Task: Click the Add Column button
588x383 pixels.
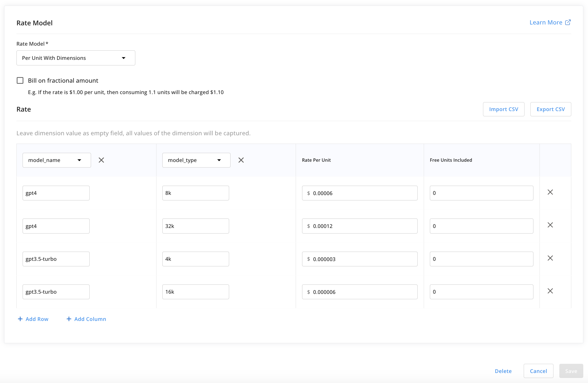Action: pyautogui.click(x=86, y=319)
